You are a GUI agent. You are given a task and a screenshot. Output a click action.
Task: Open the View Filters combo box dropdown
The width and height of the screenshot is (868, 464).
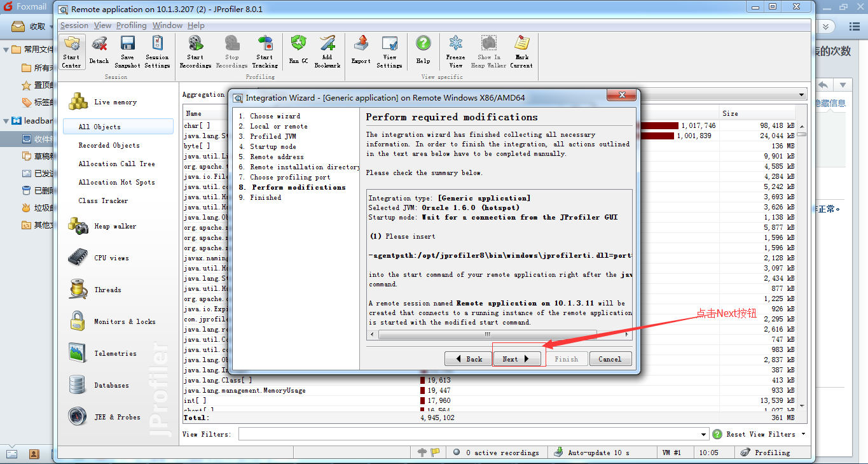(x=704, y=434)
